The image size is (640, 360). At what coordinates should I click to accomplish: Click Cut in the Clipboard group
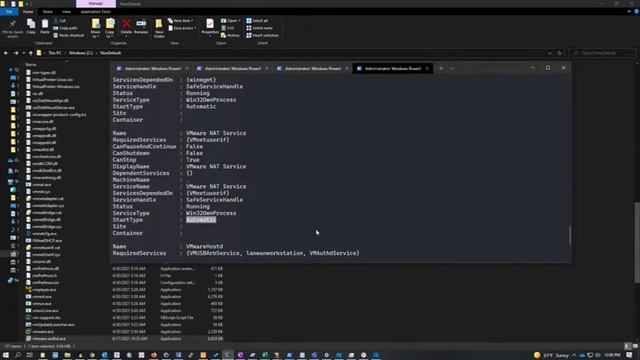(60, 20)
